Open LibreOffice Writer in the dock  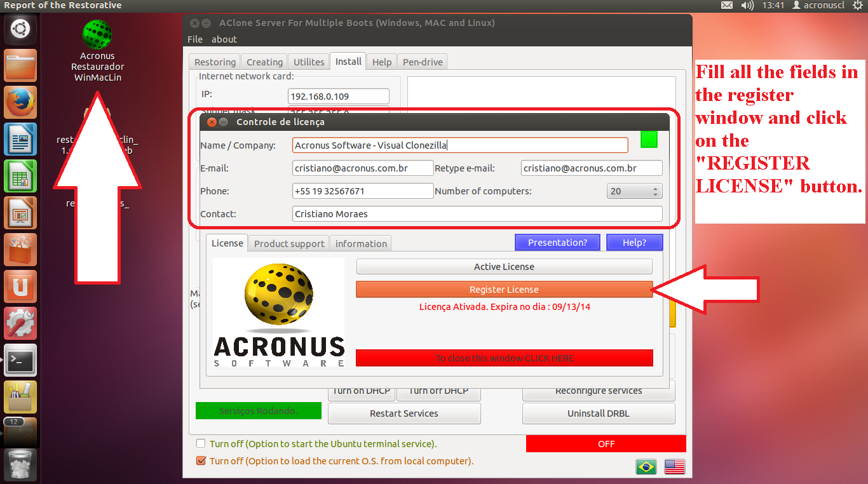coord(20,139)
